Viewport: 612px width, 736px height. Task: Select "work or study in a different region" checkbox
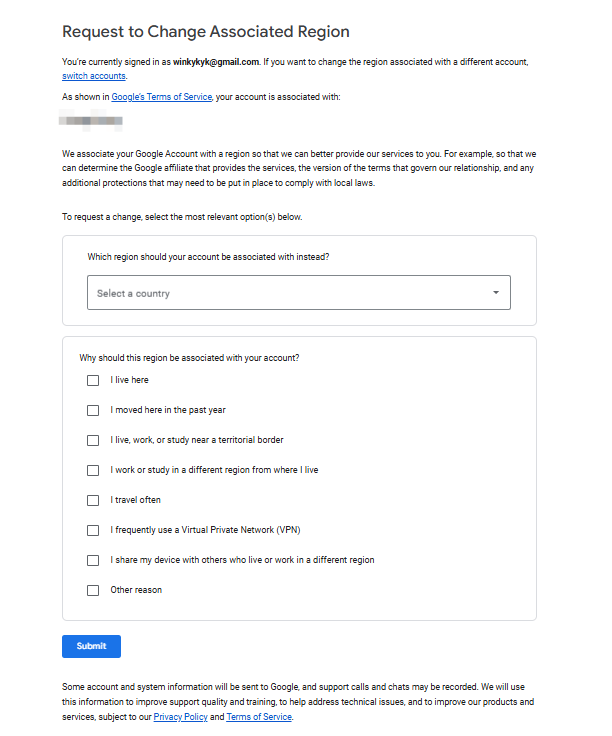(x=93, y=470)
